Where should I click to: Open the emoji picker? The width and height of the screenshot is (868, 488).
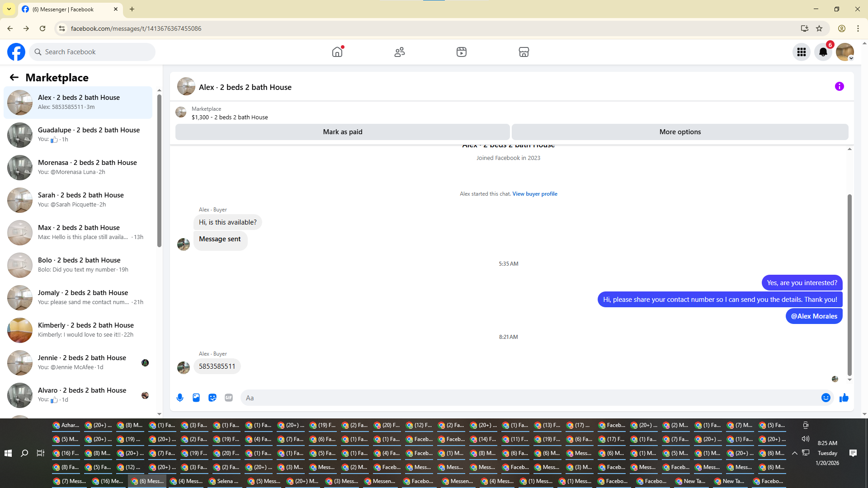tap(826, 398)
